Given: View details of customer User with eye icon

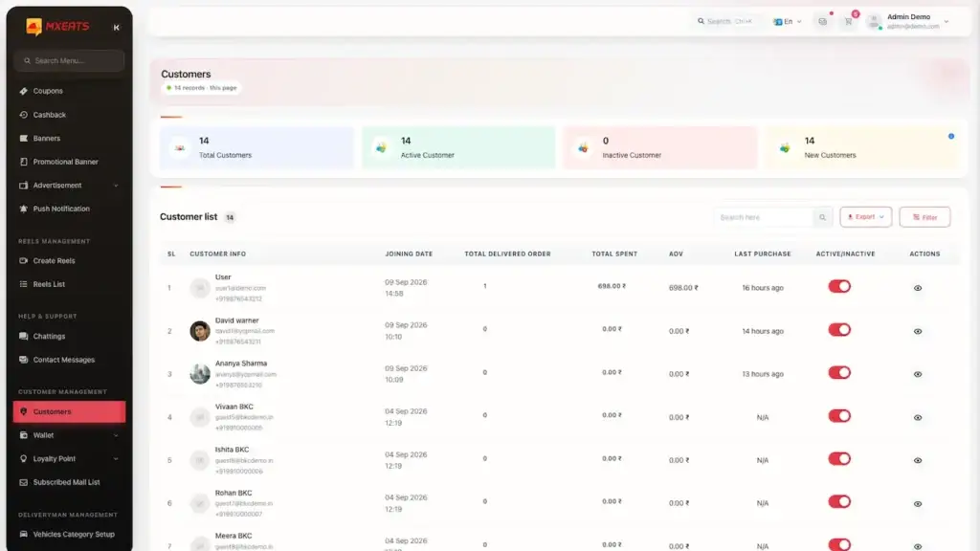Looking at the screenshot, I should 918,288.
